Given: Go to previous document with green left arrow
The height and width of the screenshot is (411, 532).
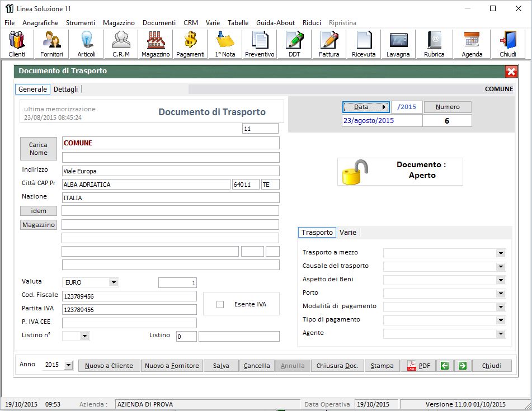Looking at the screenshot, I should 445,366.
